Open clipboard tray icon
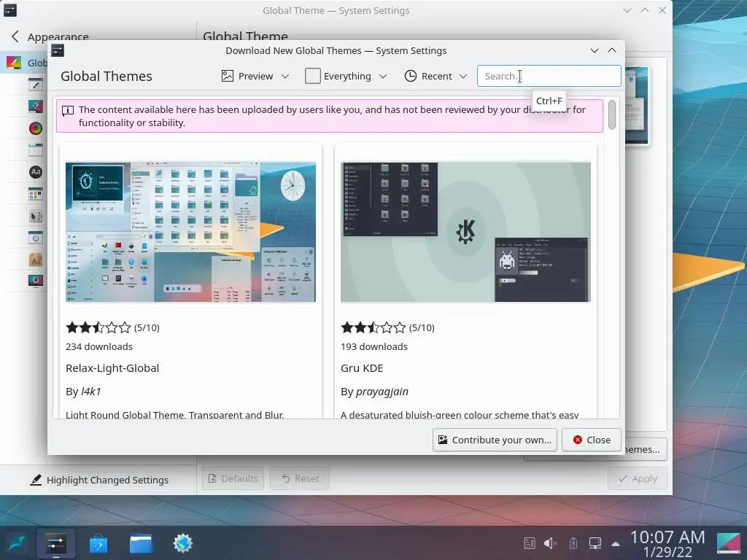Screen dimensions: 747x560 [x=530, y=543]
